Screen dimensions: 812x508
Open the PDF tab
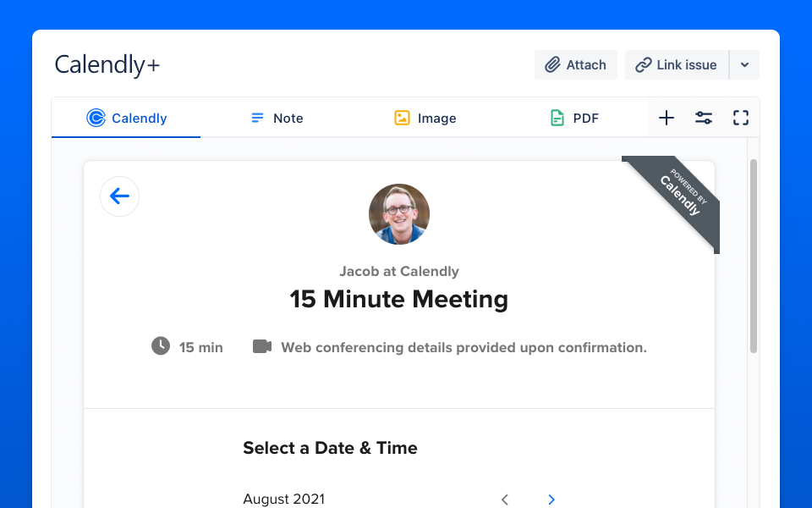[x=573, y=119]
